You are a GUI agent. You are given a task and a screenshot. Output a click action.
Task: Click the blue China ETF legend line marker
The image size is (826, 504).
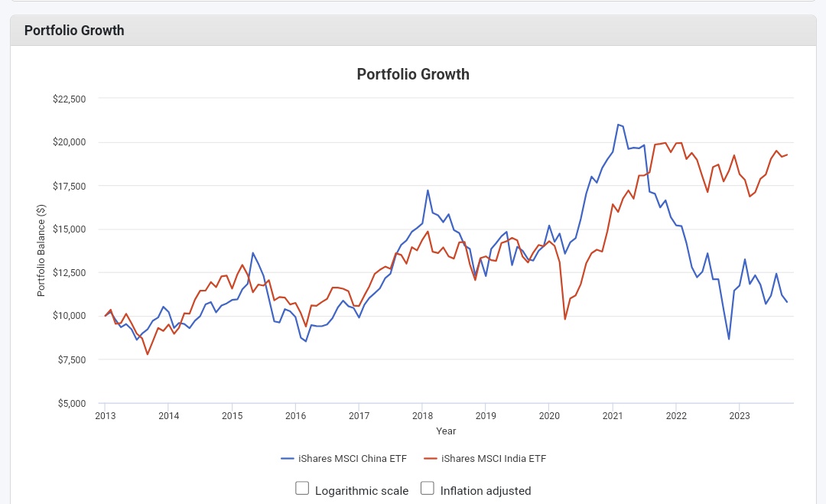point(288,459)
